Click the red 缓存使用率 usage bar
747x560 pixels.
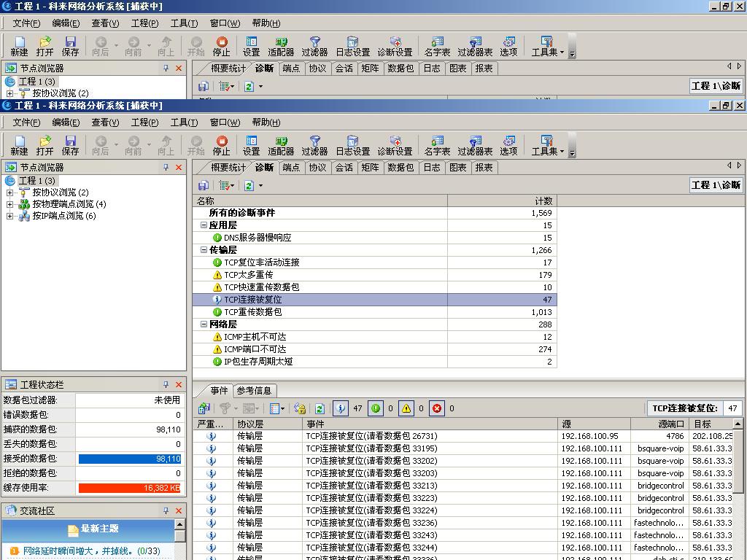129,488
